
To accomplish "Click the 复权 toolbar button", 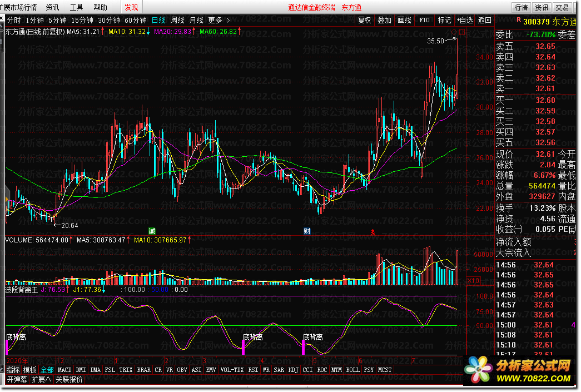I will pyautogui.click(x=364, y=21).
